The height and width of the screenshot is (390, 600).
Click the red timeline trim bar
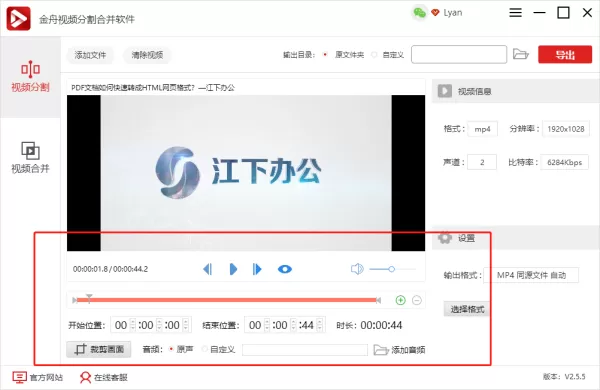pos(227,300)
